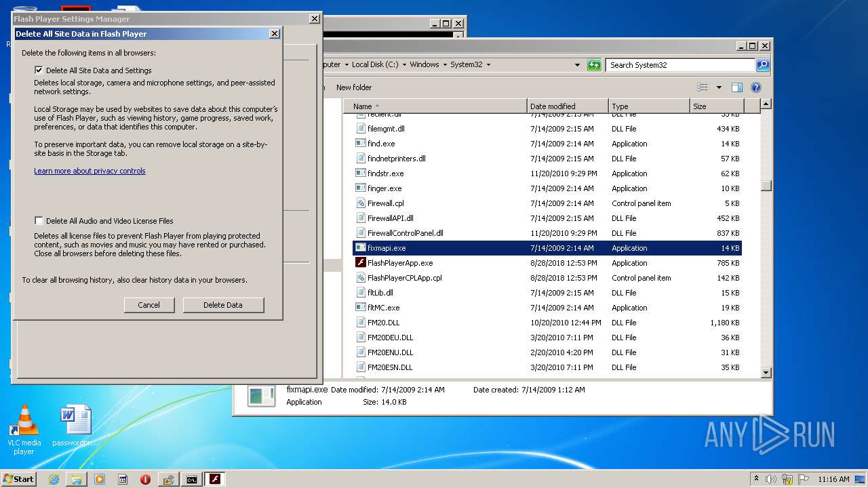Click Cancel in the Flash Player dialog
868x488 pixels.
pos(149,305)
